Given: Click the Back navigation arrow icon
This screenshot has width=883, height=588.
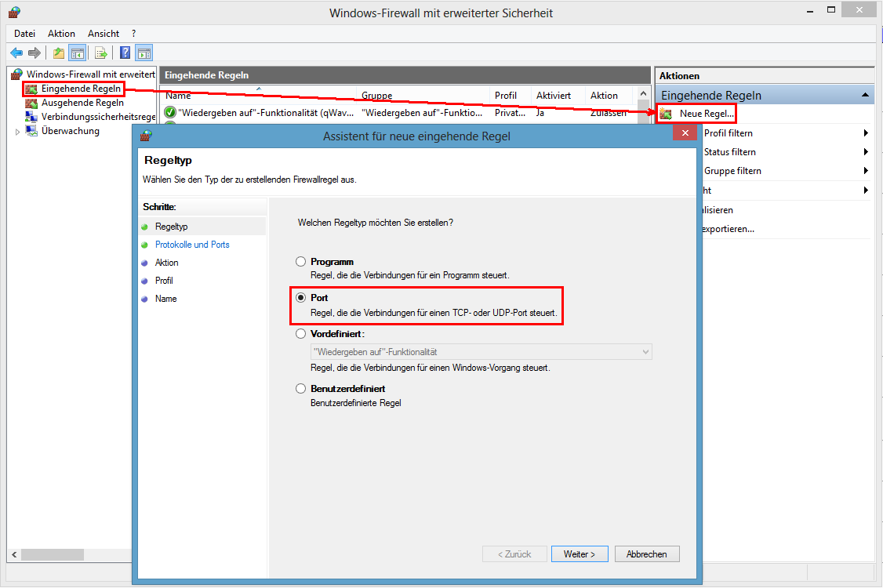Looking at the screenshot, I should 16,53.
